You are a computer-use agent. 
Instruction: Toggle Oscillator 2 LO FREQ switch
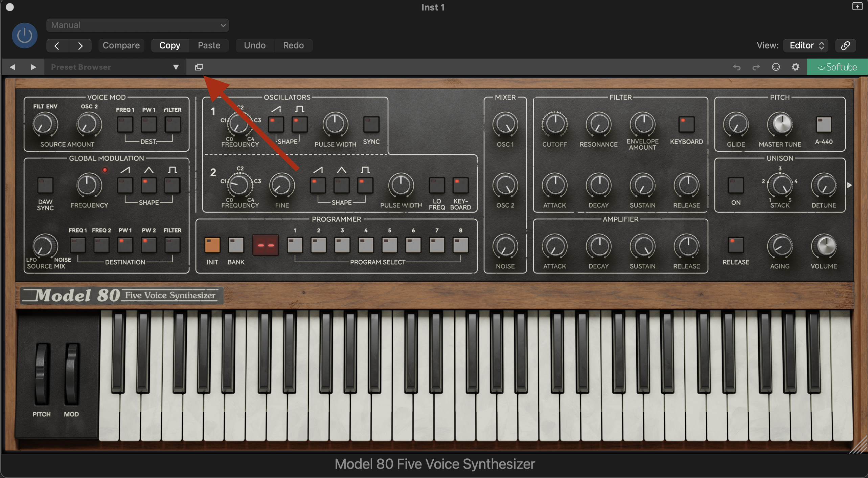point(437,185)
